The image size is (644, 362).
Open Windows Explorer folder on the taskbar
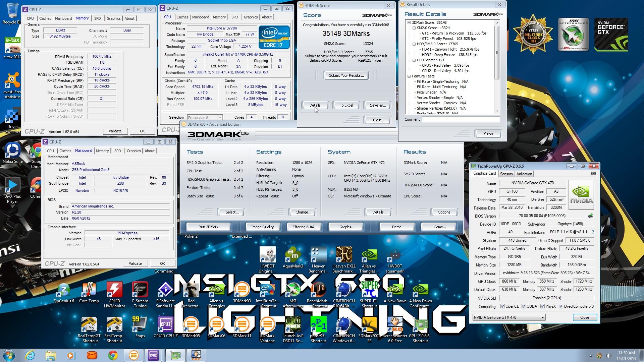50,355
